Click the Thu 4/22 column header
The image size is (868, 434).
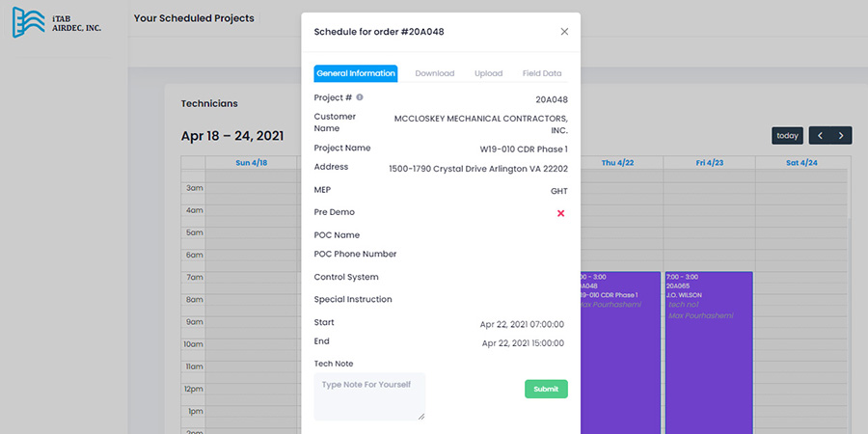618,163
